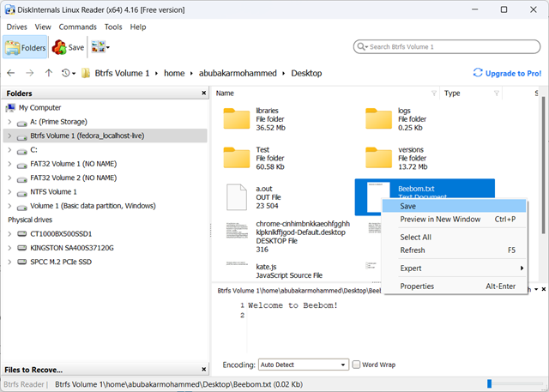Image resolution: width=549 pixels, height=392 pixels.
Task: Select Properties in the context menu
Action: pos(417,286)
